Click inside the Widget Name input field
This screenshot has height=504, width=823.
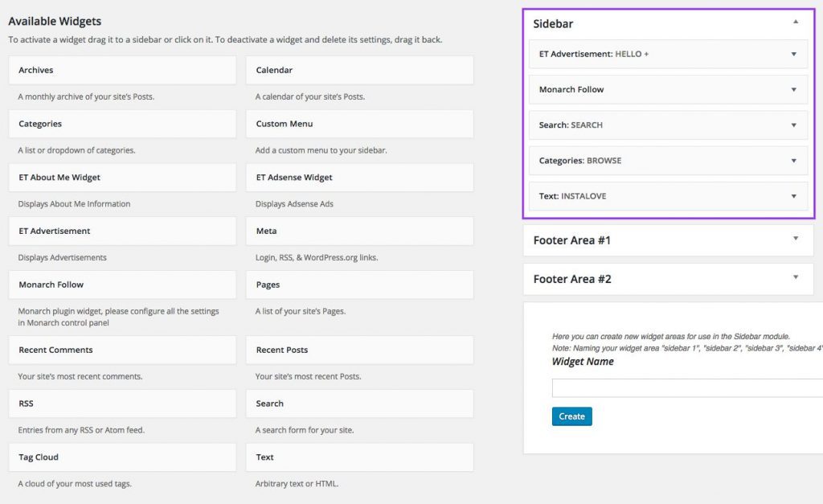tap(687, 387)
